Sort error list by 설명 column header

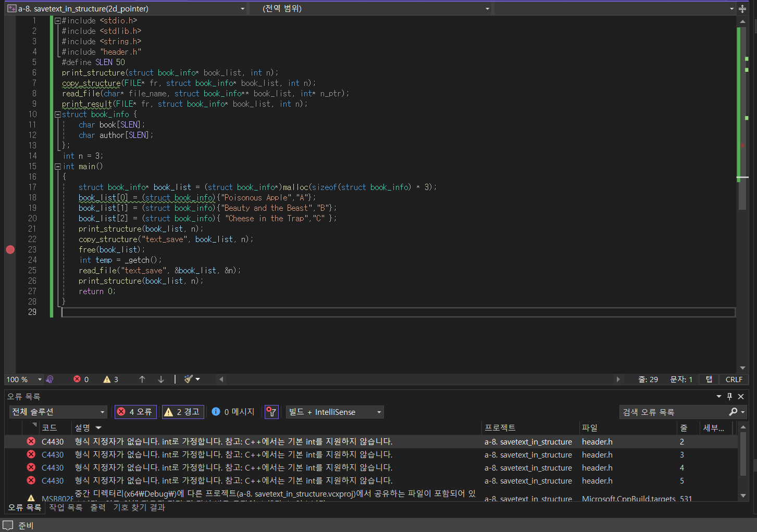276,428
